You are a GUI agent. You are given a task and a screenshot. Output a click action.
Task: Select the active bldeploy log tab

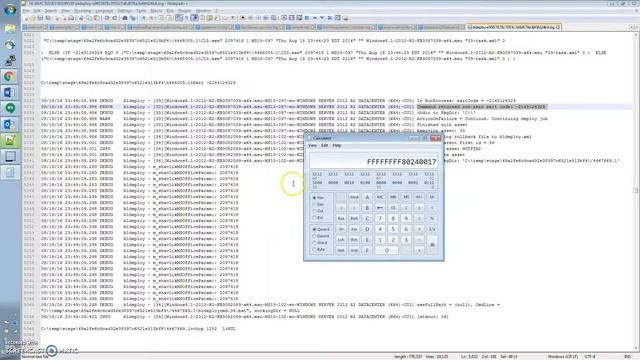click(513, 27)
